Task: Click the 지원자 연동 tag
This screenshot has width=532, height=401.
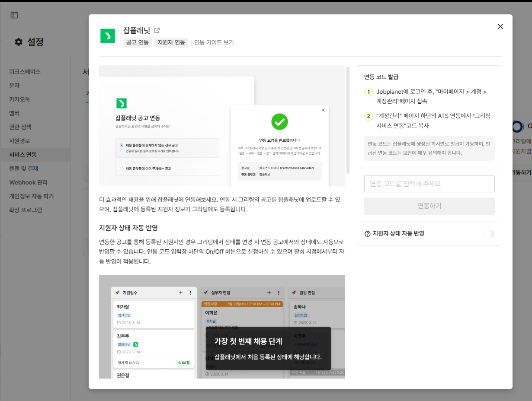Action: tap(171, 42)
